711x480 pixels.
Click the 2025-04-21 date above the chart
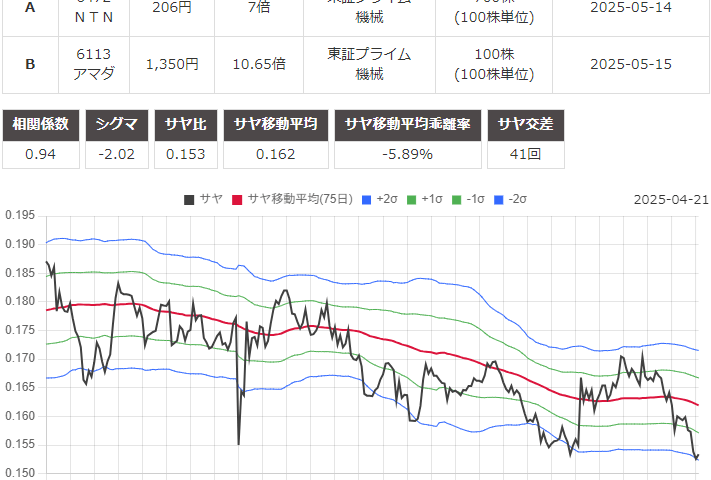pyautogui.click(x=670, y=199)
